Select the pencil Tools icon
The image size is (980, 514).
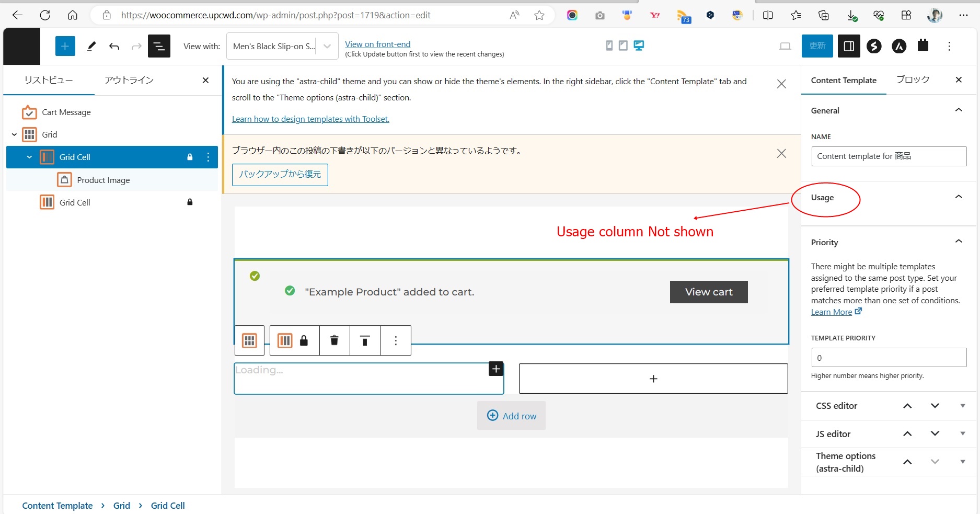[x=91, y=46]
